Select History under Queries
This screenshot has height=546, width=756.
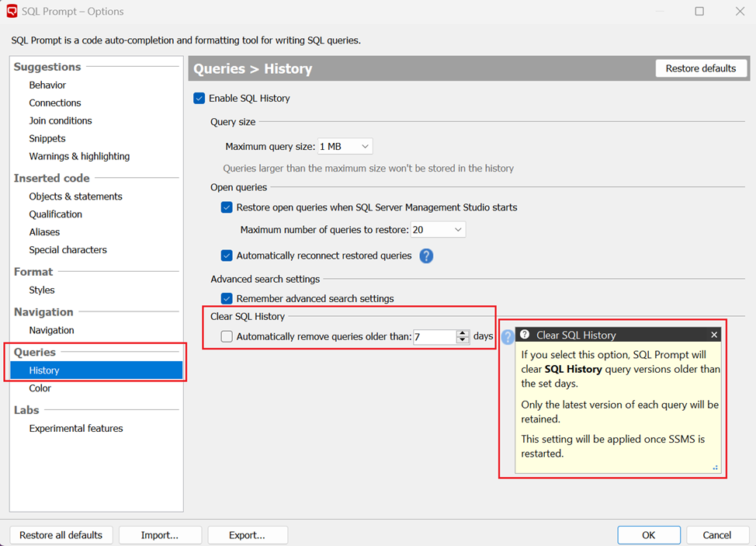[x=96, y=370]
